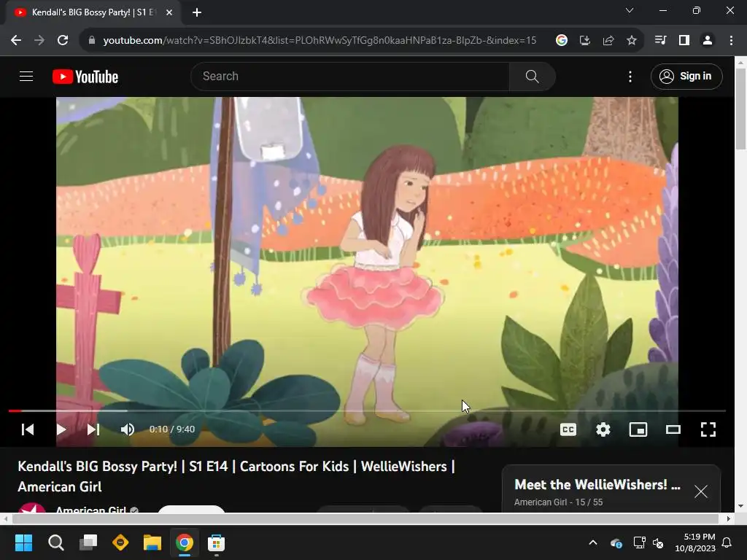
Task: Open Google icon in address bar
Action: point(562,41)
